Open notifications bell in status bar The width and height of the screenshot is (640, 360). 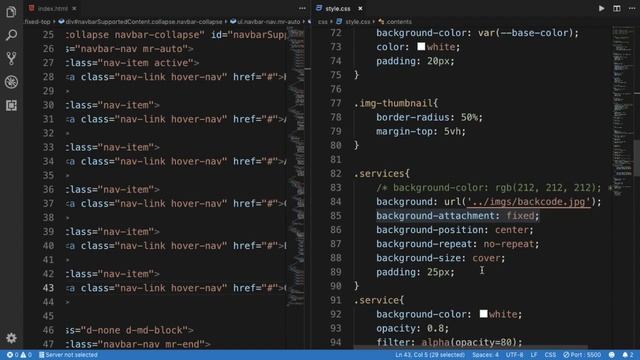tap(627, 355)
